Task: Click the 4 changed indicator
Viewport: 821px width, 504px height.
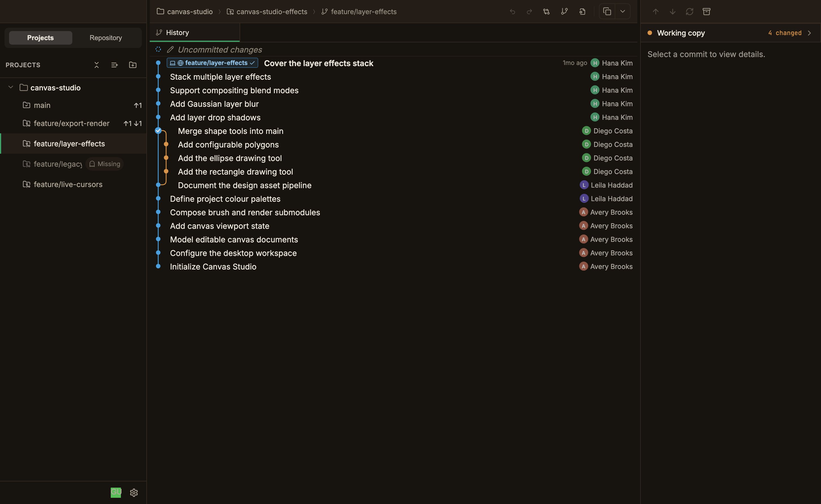Action: (x=785, y=33)
